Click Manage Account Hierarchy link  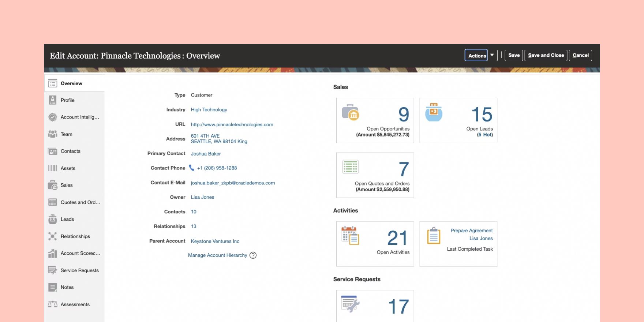click(x=218, y=255)
